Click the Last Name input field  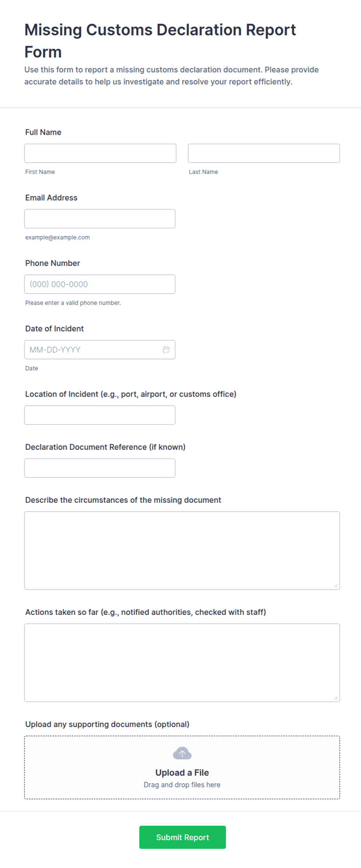pyautogui.click(x=264, y=153)
